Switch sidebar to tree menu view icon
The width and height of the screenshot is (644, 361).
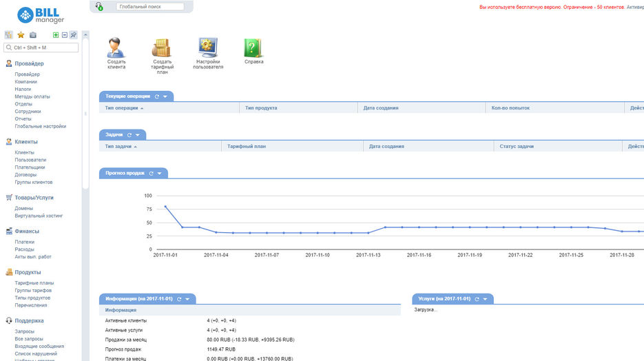click(9, 35)
